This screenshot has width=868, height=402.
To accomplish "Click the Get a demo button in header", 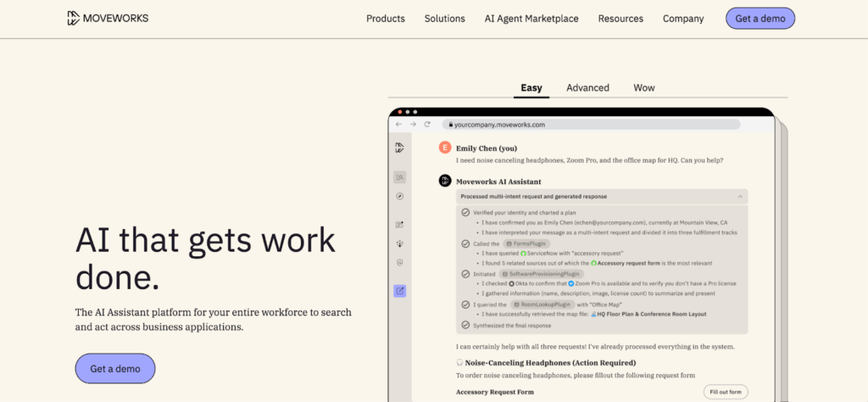I will pyautogui.click(x=760, y=19).
